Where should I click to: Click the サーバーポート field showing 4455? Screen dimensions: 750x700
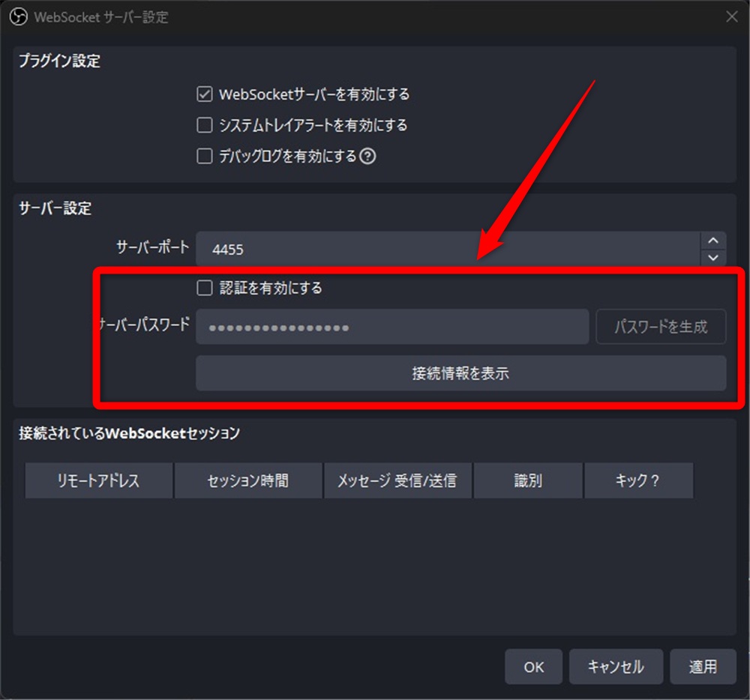pyautogui.click(x=448, y=249)
